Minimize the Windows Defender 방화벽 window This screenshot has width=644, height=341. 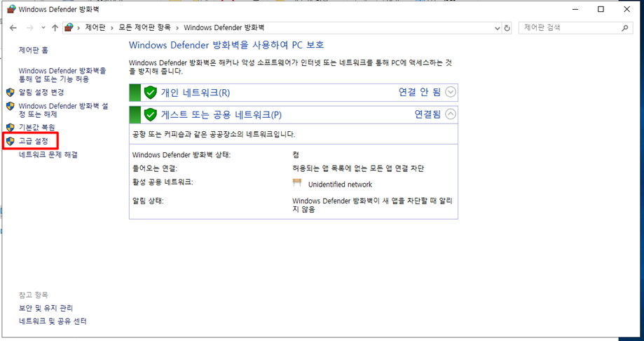[x=574, y=9]
